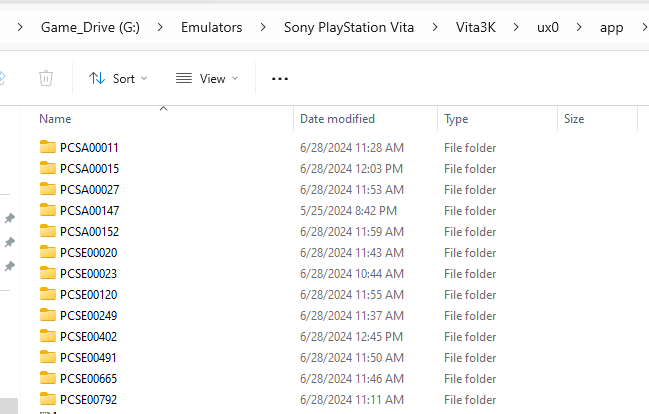
Task: Sort by Date modified column header
Action: coord(337,119)
